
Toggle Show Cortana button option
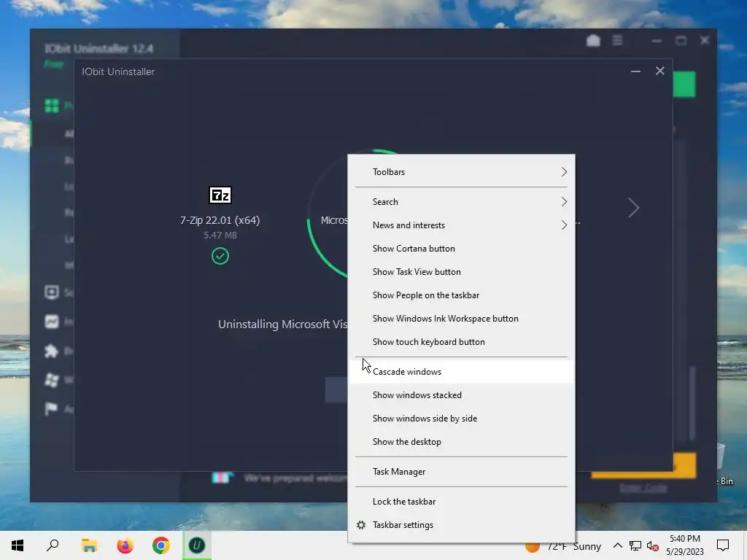coord(461,249)
